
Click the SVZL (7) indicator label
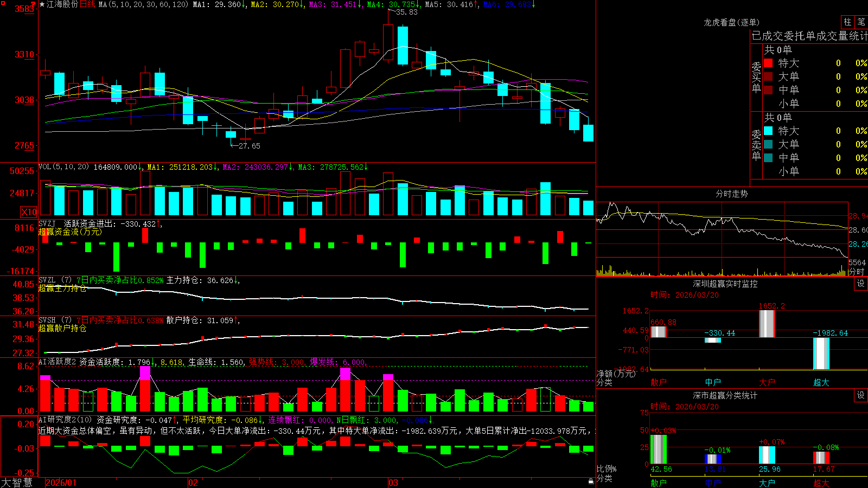click(55, 280)
